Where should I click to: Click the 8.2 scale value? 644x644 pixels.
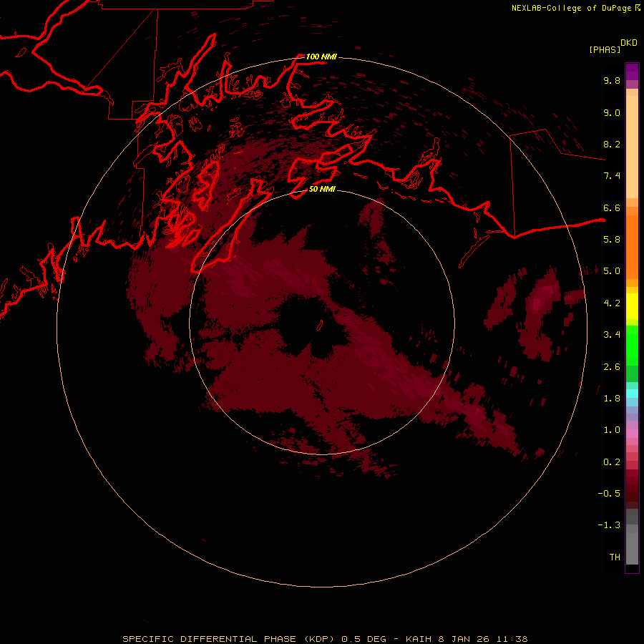(x=612, y=144)
